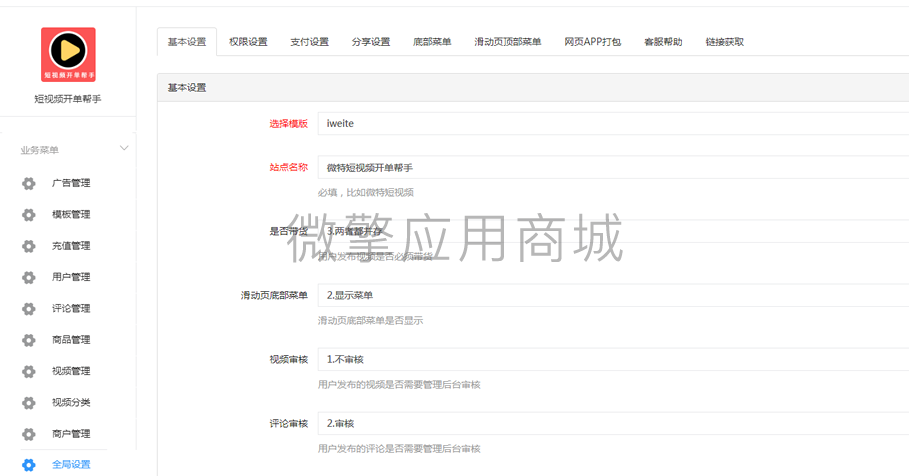Click the hint 用户发布的视频是否需要管理后台审核
The width and height of the screenshot is (909, 476).
(399, 384)
